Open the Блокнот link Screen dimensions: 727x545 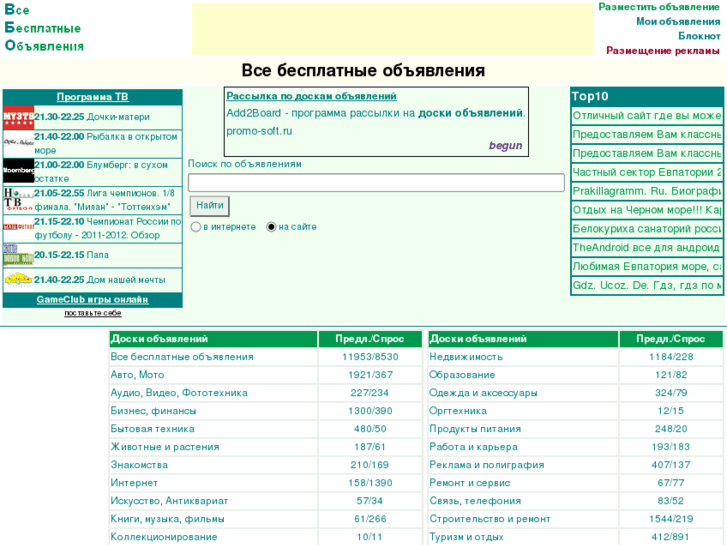[699, 36]
